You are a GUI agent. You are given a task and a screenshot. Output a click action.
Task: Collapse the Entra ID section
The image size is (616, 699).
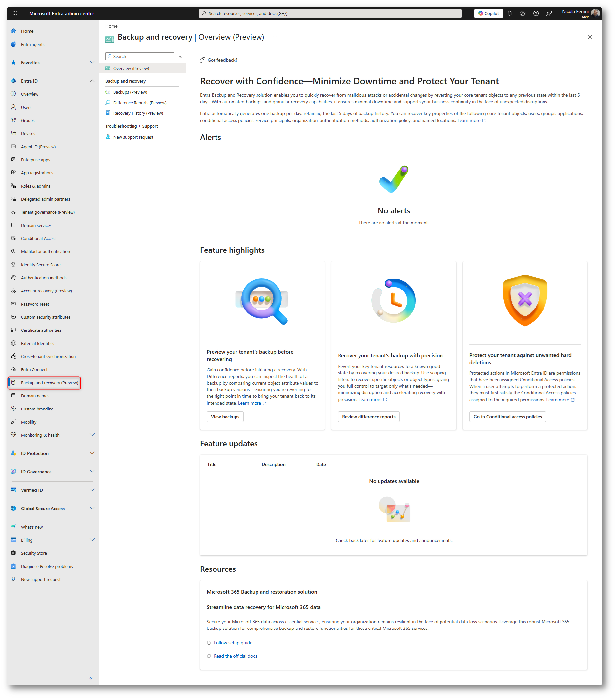click(92, 81)
